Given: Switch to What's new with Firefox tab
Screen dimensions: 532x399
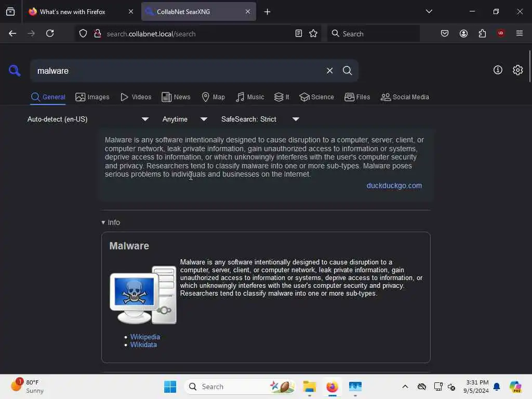Looking at the screenshot, I should pos(81,11).
